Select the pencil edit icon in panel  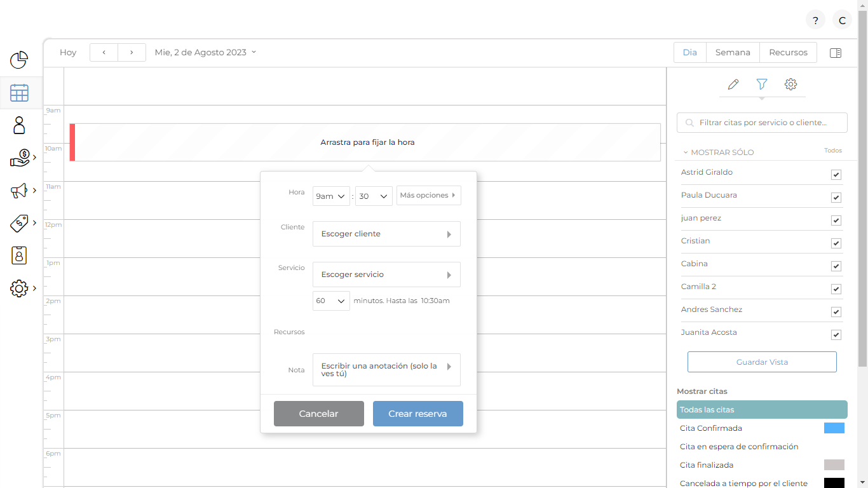pos(733,84)
